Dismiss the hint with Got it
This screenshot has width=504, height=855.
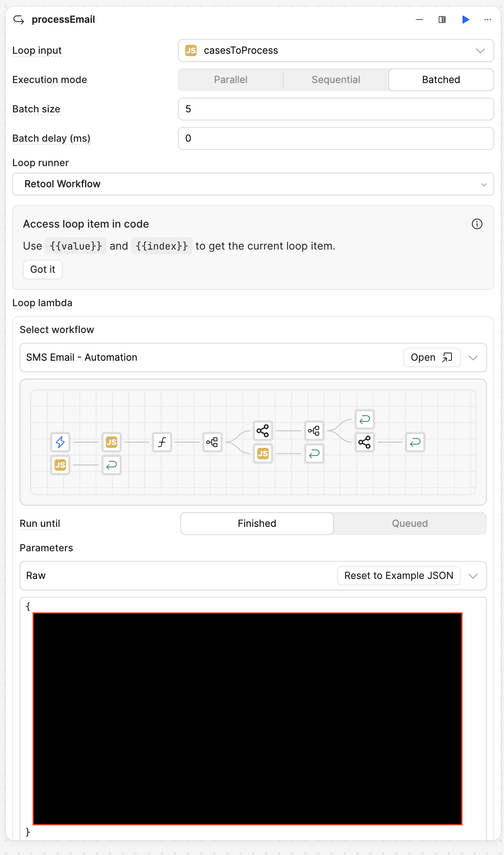(43, 270)
